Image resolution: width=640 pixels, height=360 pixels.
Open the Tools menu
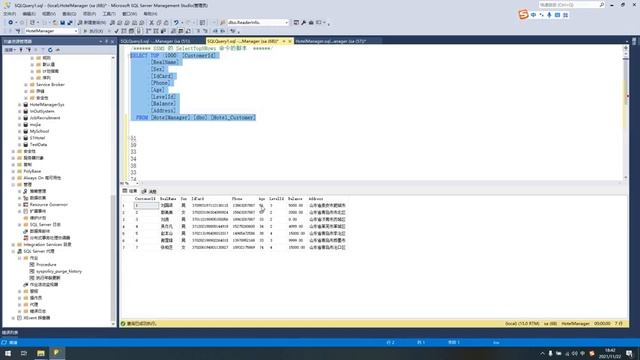109,14
